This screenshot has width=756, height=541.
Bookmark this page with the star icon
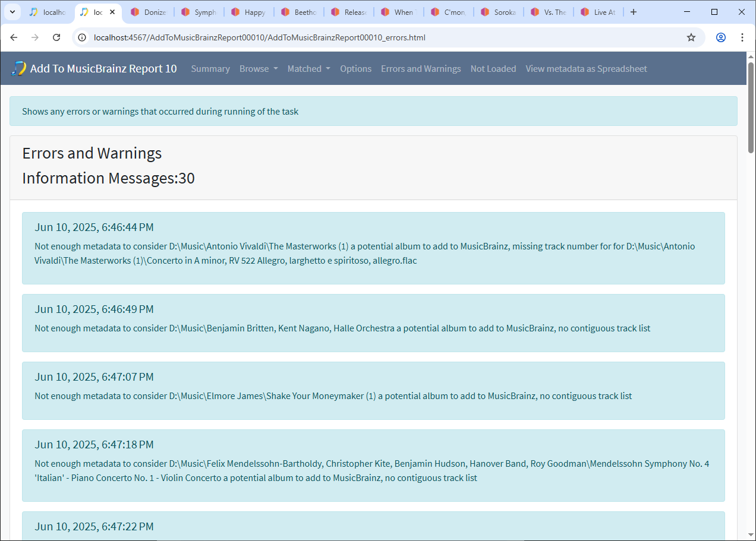(x=691, y=37)
